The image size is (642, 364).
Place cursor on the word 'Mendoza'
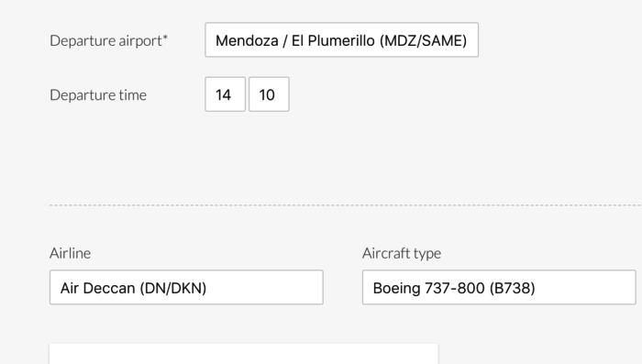click(x=247, y=41)
